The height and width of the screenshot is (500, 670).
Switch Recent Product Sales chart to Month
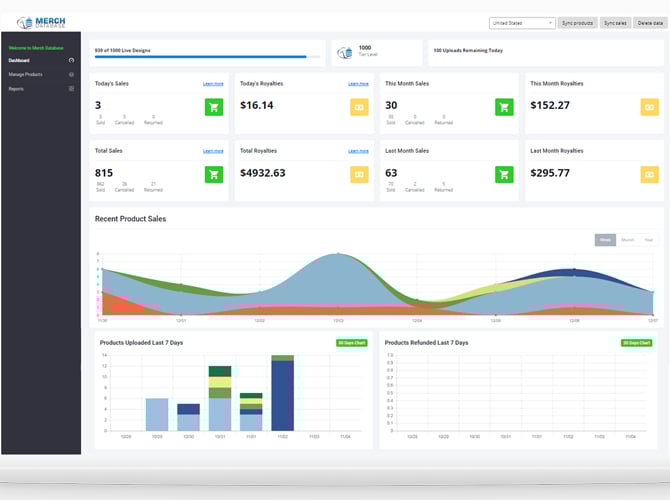point(627,240)
